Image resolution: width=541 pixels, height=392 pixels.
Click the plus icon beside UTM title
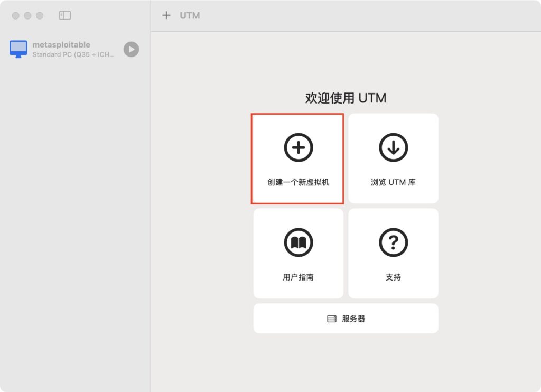click(x=166, y=15)
